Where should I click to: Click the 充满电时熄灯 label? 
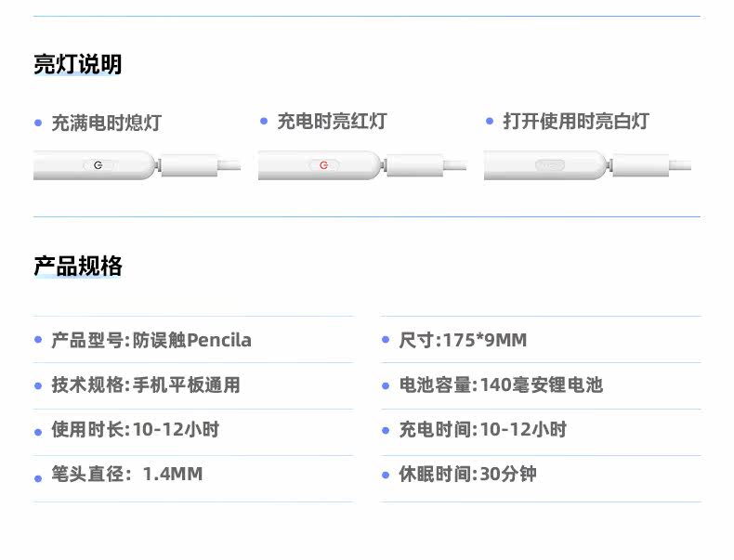pyautogui.click(x=107, y=123)
